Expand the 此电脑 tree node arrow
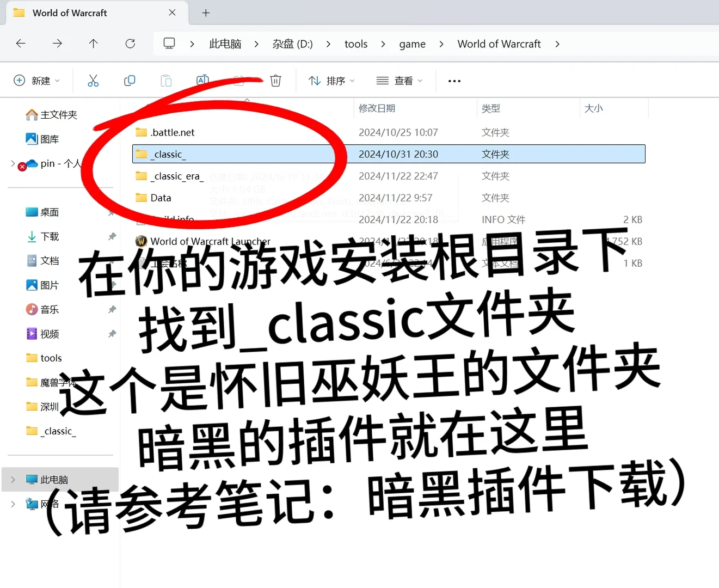The image size is (719, 588). pyautogui.click(x=13, y=480)
